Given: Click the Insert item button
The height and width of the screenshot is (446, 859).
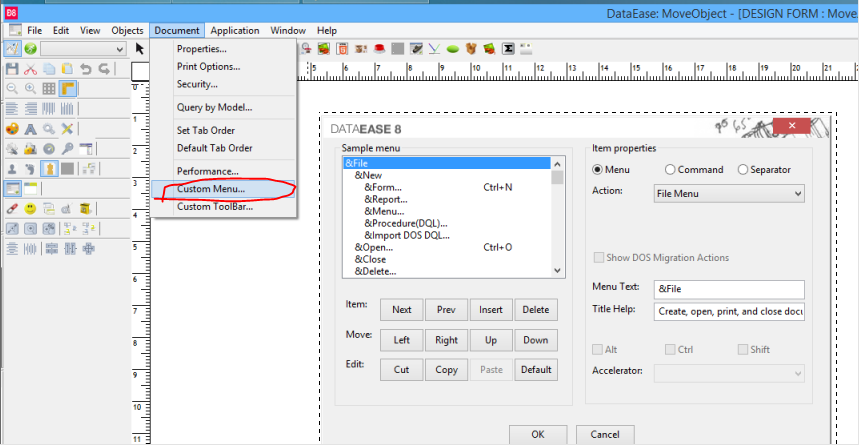Looking at the screenshot, I should [x=491, y=310].
